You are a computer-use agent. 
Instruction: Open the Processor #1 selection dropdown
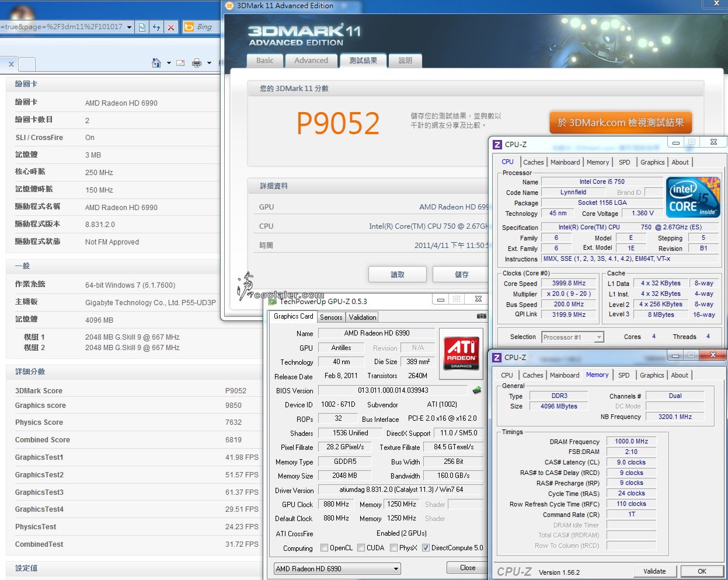tap(573, 337)
